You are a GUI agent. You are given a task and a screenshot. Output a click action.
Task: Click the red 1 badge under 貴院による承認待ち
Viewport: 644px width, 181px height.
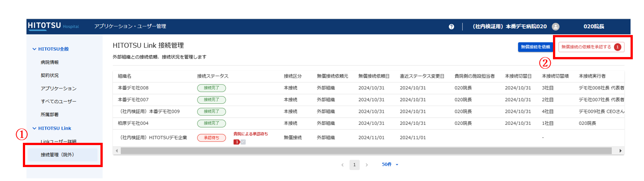pos(236,142)
